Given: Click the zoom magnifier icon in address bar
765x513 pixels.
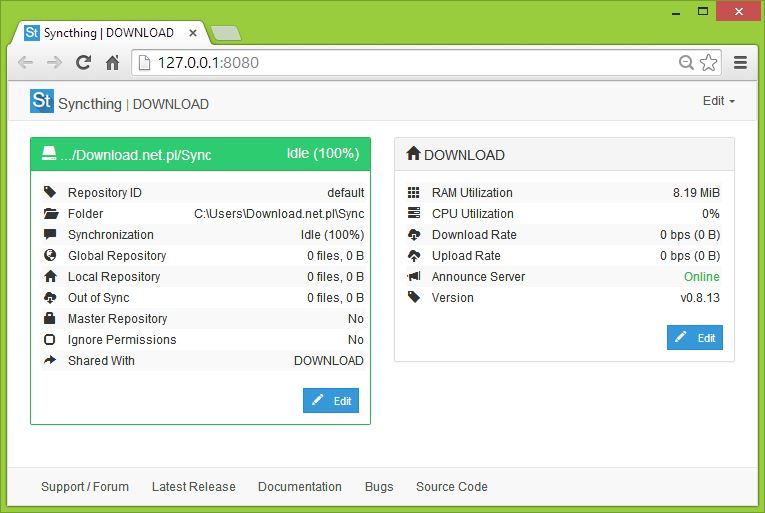Looking at the screenshot, I should click(686, 62).
